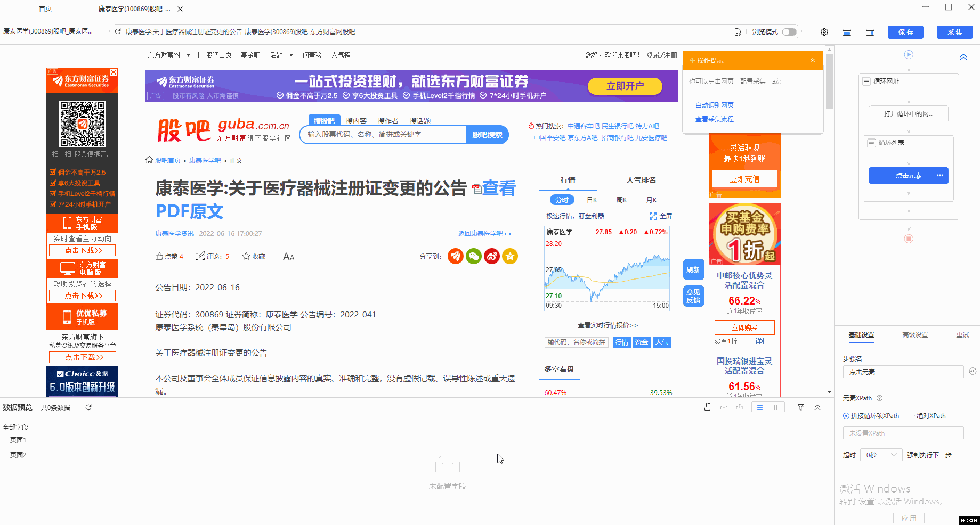This screenshot has height=525, width=980.
Task: Select 页面1 in field list
Action: click(18, 440)
